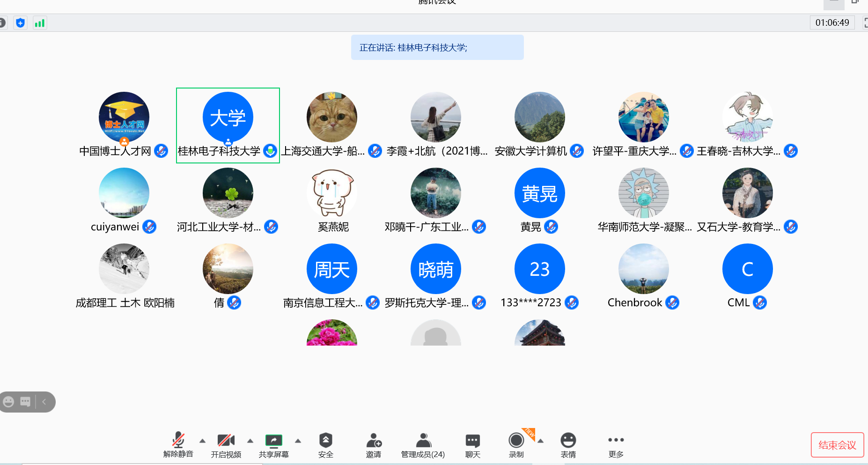Select the blue 黄晃 circle avatar
Screen dimensions: 868x465
click(540, 193)
